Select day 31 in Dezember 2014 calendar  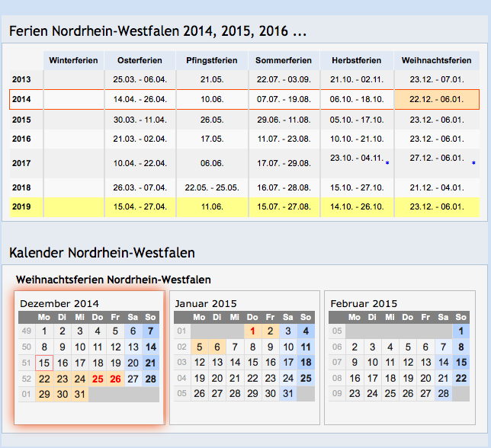(80, 394)
